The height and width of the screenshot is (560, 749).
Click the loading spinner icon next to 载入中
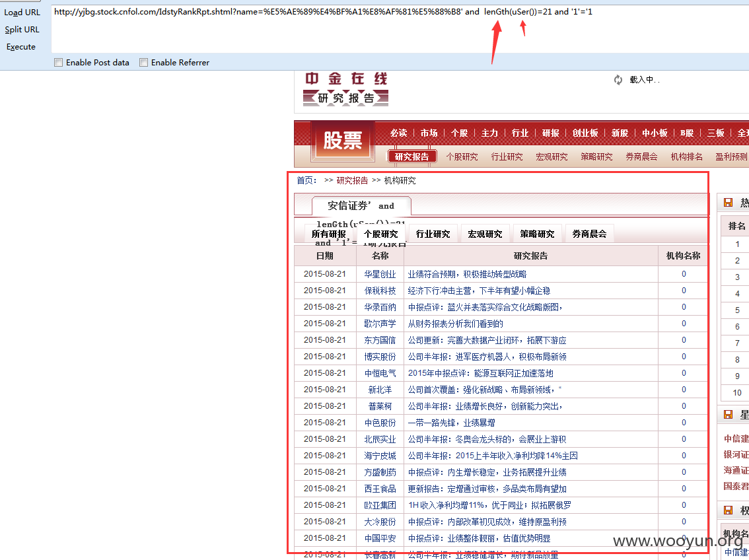point(618,80)
